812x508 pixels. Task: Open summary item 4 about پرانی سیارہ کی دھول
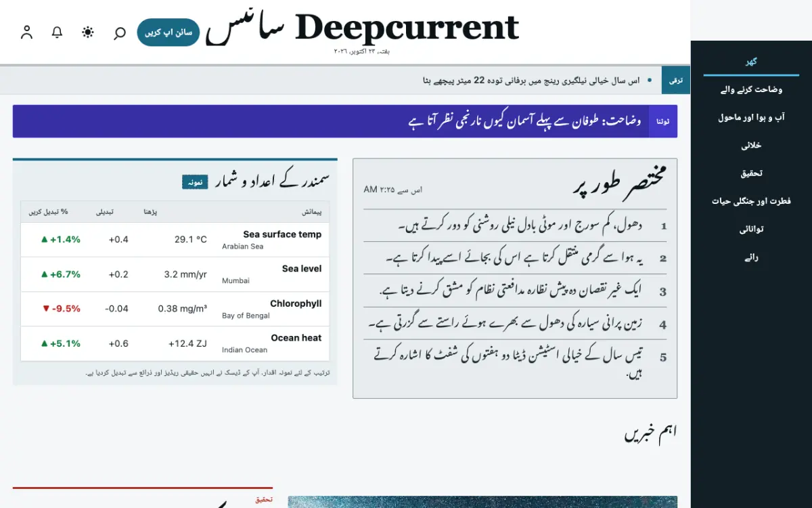pyautogui.click(x=515, y=324)
